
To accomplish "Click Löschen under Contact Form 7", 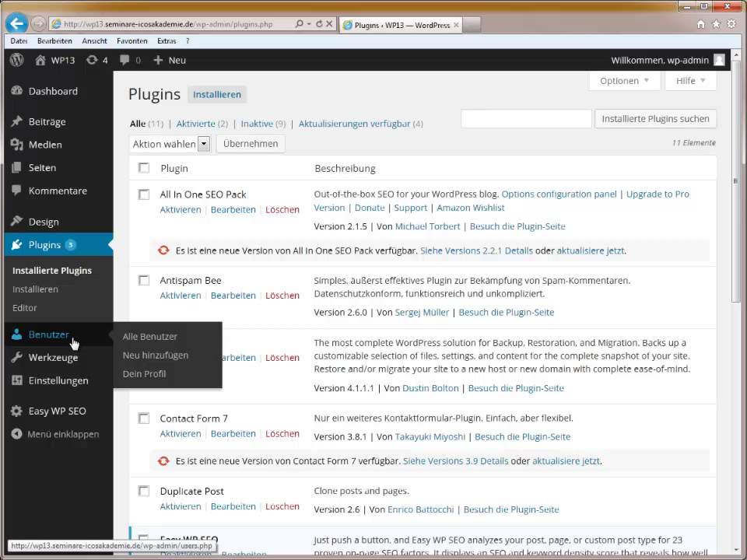I will tap(282, 434).
